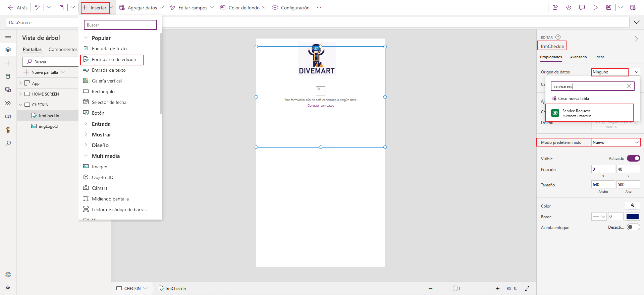Click the insert plus icon in left rail
The height and width of the screenshot is (295, 644).
[x=8, y=63]
